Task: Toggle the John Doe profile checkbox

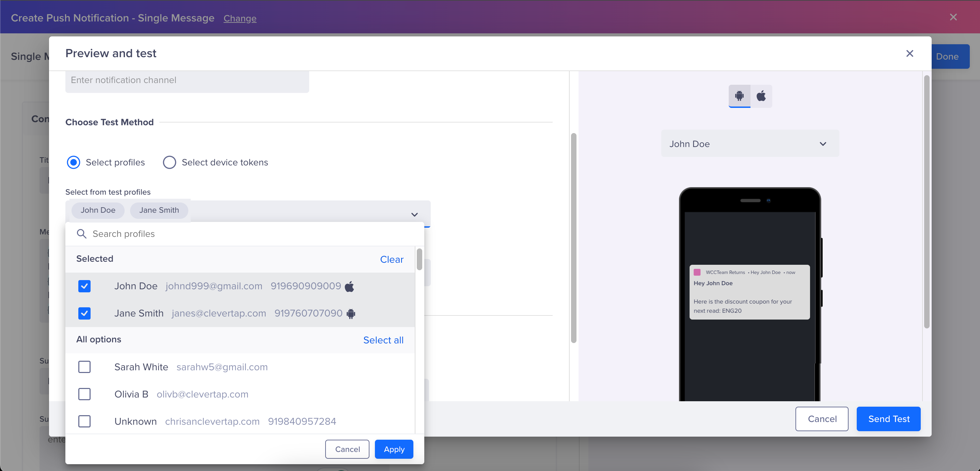Action: (x=84, y=286)
